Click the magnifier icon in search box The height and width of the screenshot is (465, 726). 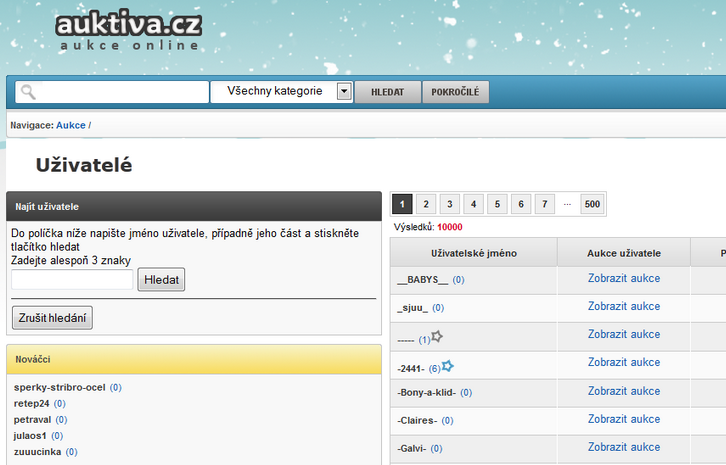click(x=28, y=92)
